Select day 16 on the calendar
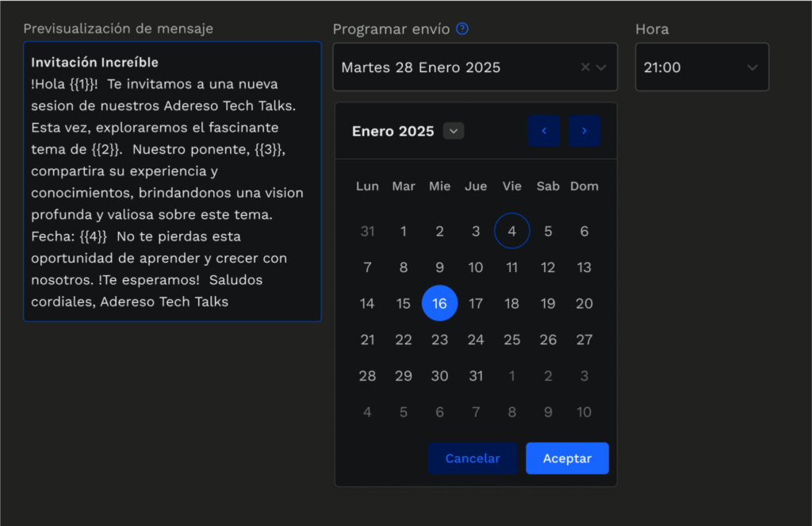Image resolution: width=812 pixels, height=526 pixels. [439, 303]
